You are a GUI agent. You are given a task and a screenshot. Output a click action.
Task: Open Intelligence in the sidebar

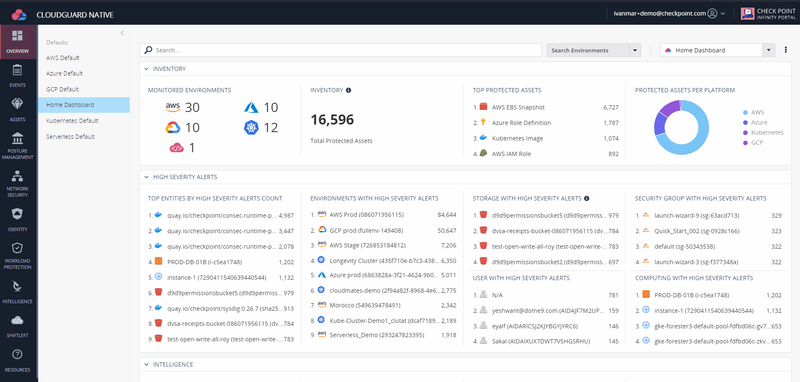(x=18, y=291)
